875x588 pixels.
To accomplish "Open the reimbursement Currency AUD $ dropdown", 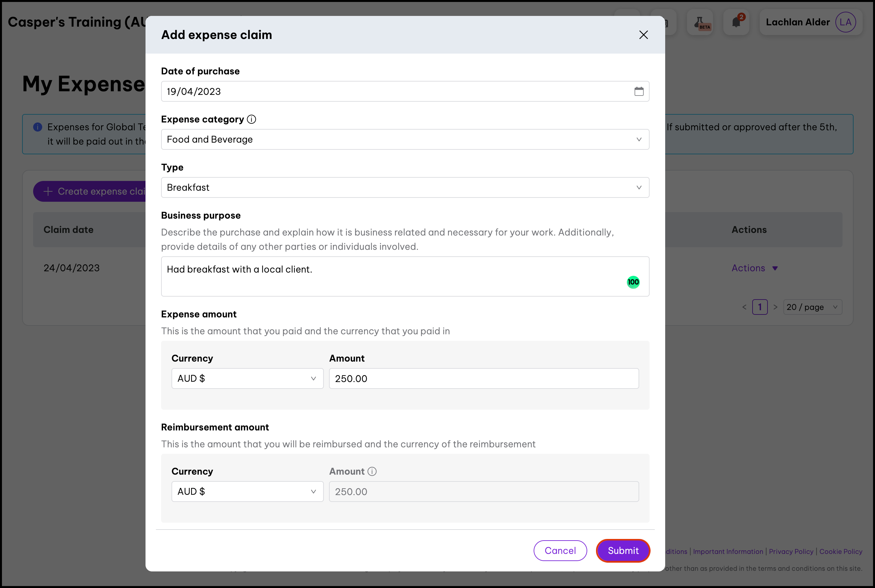I will [x=247, y=492].
